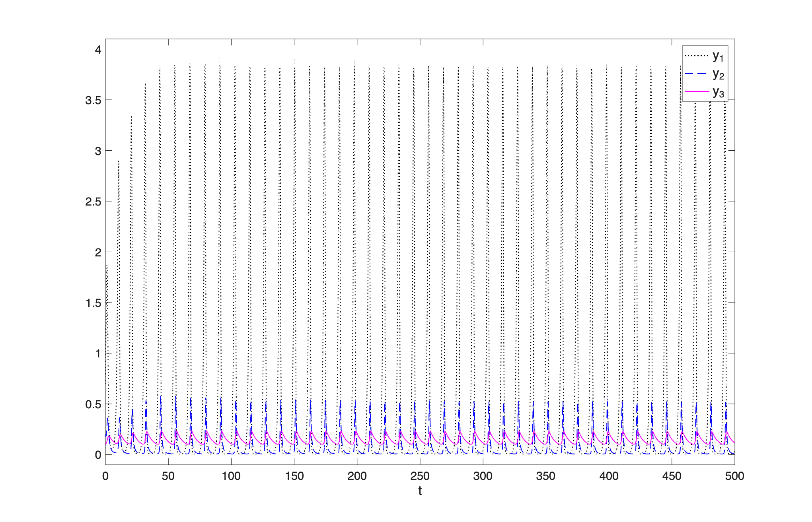
Task: Select the magenta solid legend line sample
Action: [697, 92]
